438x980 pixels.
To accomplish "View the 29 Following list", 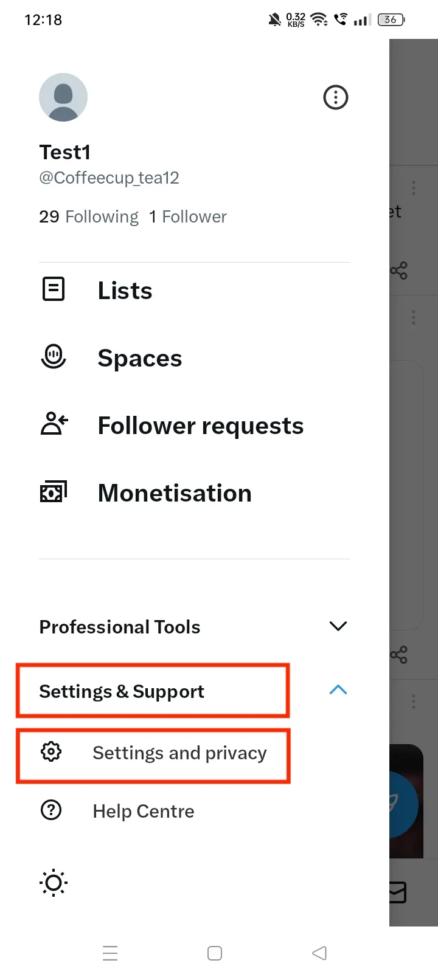I will [89, 217].
